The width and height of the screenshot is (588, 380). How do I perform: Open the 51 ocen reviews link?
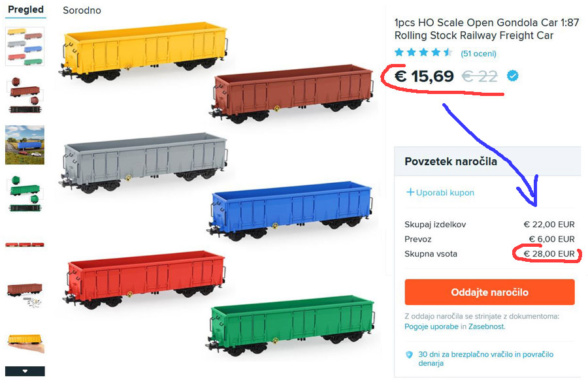point(478,54)
